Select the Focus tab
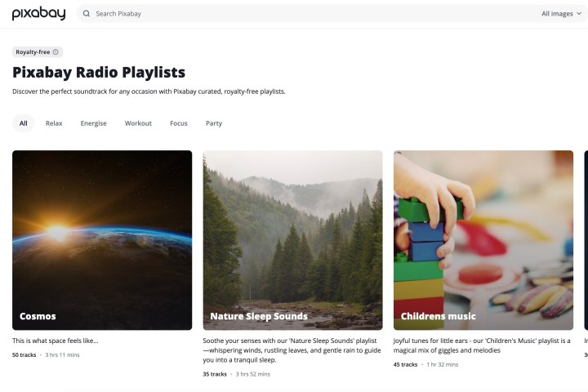The image size is (588, 392). tap(179, 123)
